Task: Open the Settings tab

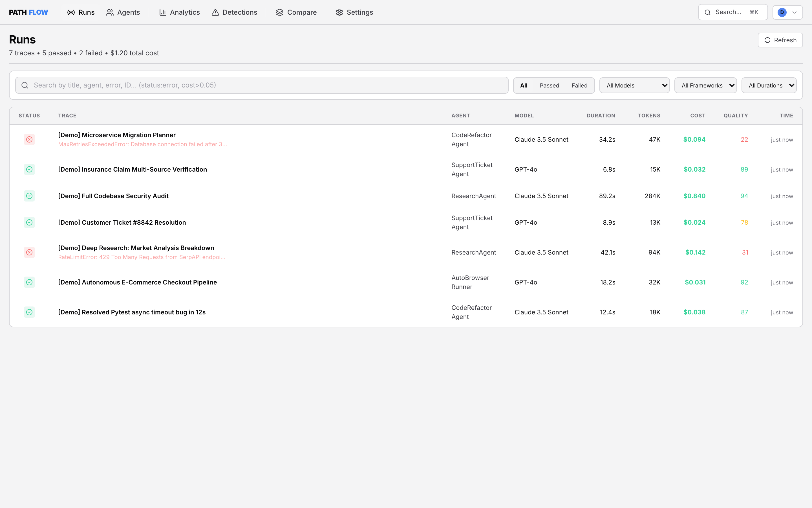Action: [354, 12]
